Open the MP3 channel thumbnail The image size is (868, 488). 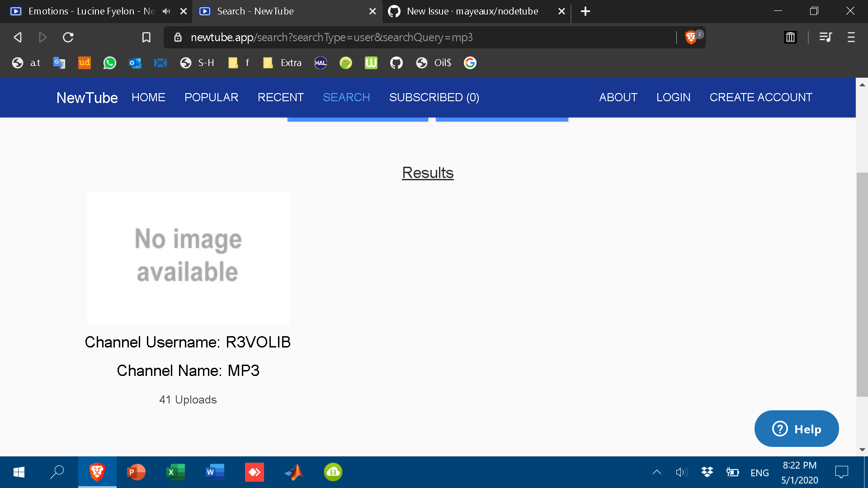(188, 258)
